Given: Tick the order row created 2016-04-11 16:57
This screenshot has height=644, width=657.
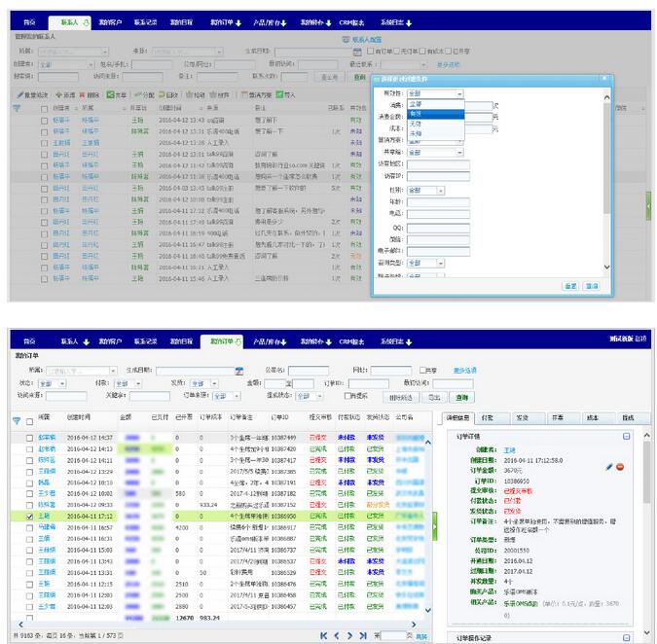Looking at the screenshot, I should 29,528.
